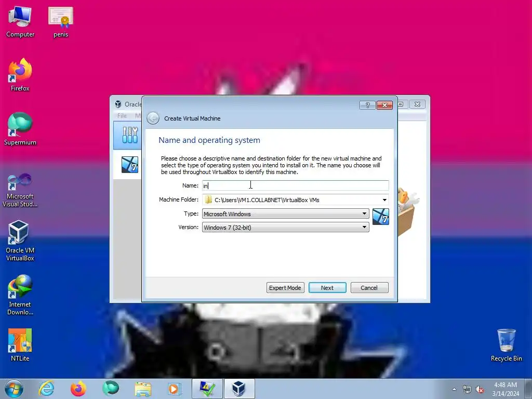Close the Create Virtual Machine dialog

point(384,105)
